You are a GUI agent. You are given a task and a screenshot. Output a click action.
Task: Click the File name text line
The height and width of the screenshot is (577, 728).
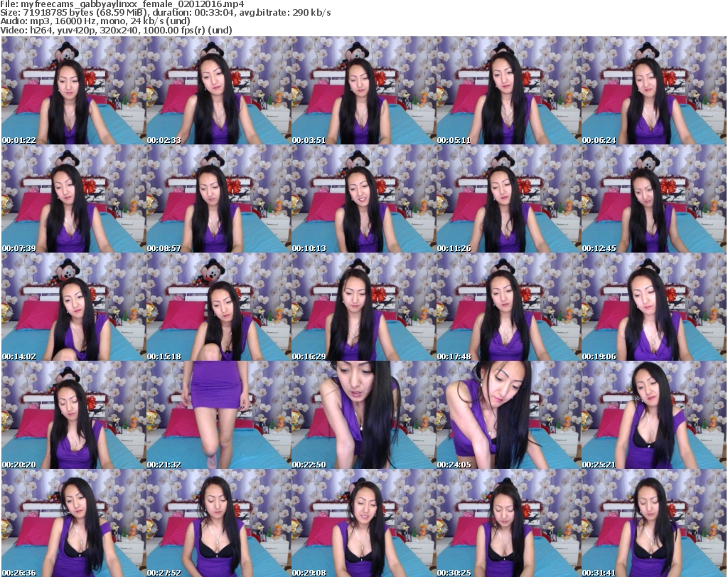point(122,4)
